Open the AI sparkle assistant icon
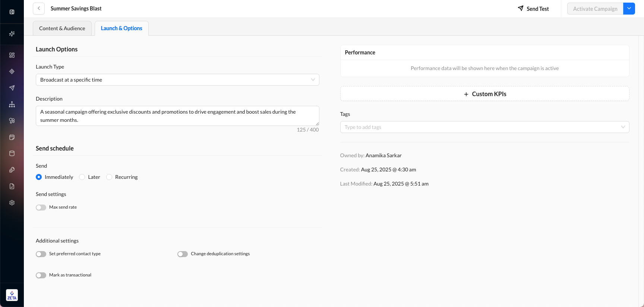Viewport: 644px width, 307px height. 12,34
